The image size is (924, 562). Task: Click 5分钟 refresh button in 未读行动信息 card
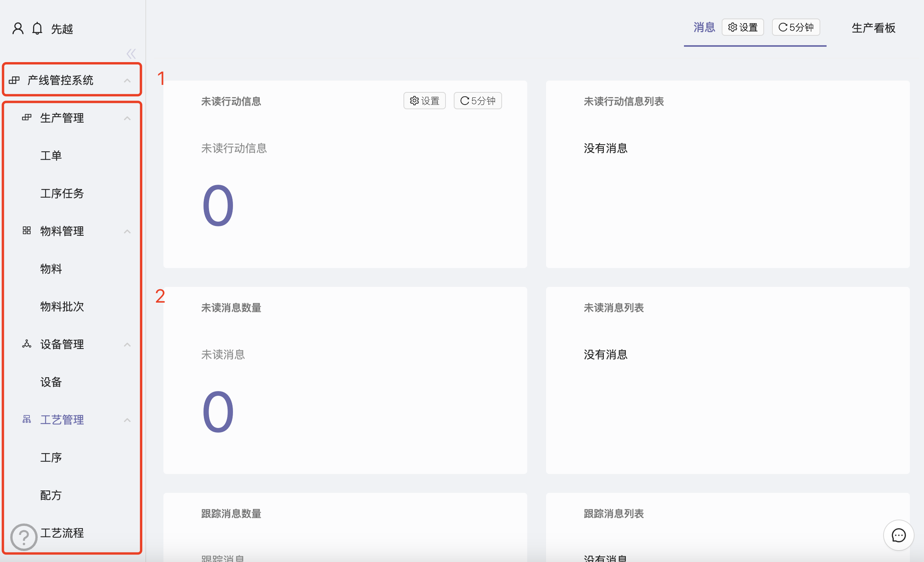point(478,101)
